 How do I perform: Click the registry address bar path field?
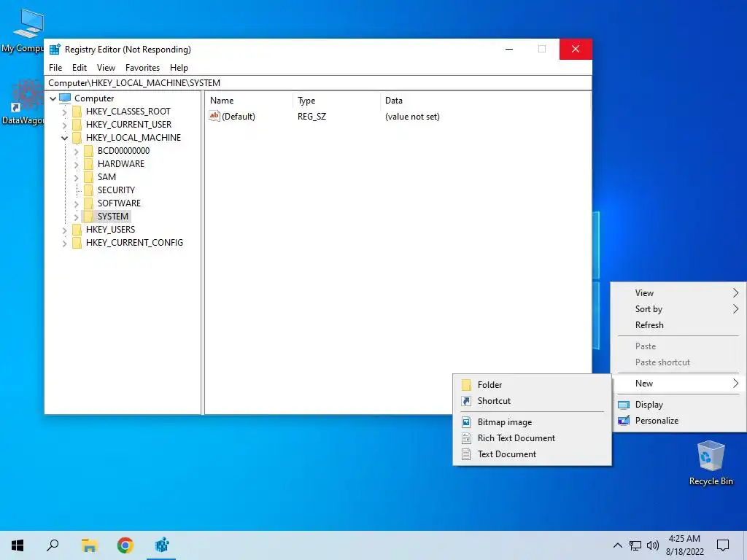(318, 83)
